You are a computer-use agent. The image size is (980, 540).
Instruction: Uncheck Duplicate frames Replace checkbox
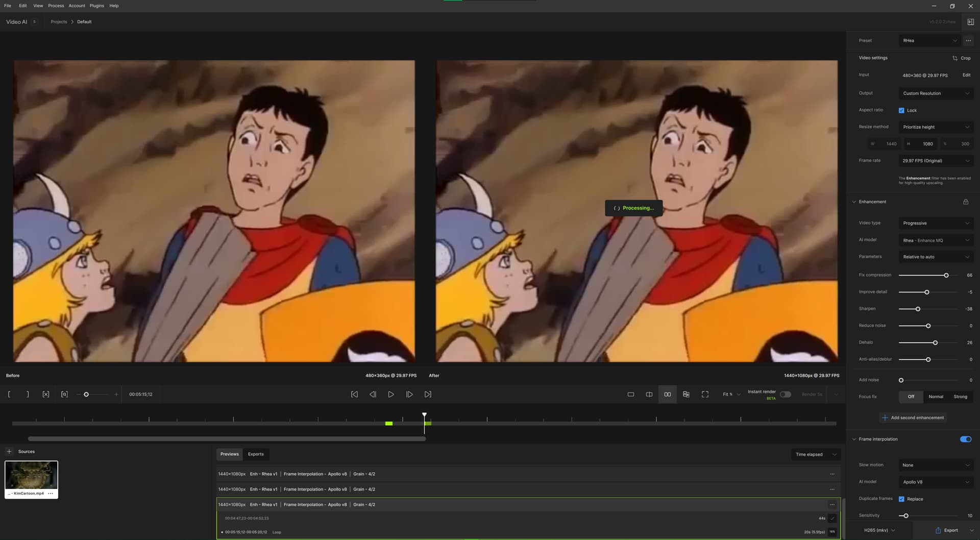901,499
